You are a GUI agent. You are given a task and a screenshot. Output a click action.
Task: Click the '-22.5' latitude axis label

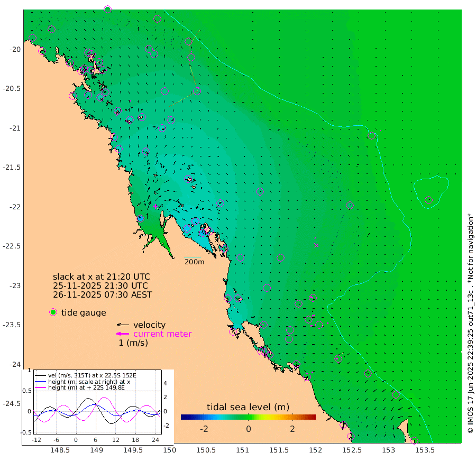click(12, 246)
